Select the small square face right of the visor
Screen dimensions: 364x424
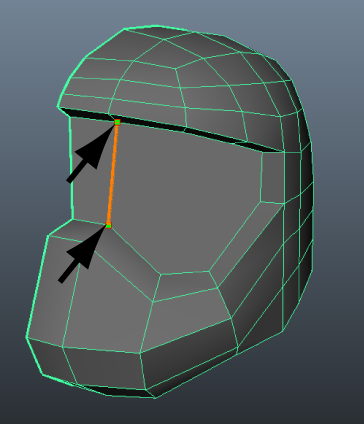pyautogui.click(x=273, y=177)
